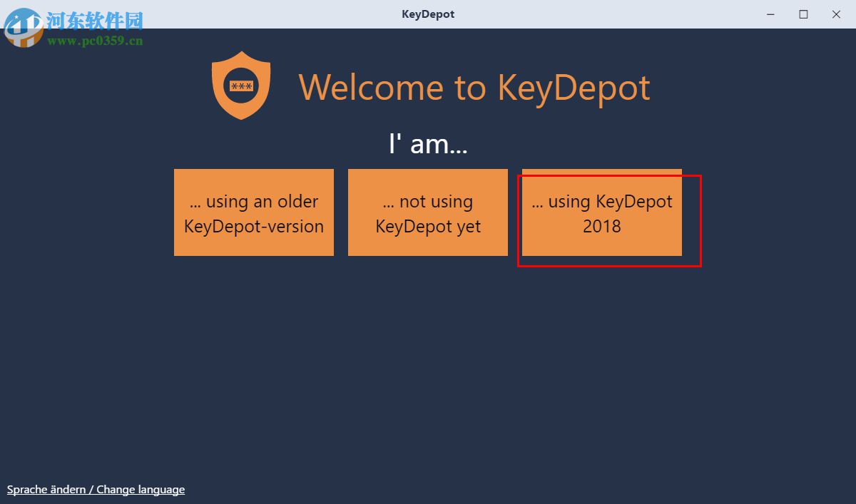Select the migration option for older versions
This screenshot has height=504, width=856.
[x=254, y=212]
